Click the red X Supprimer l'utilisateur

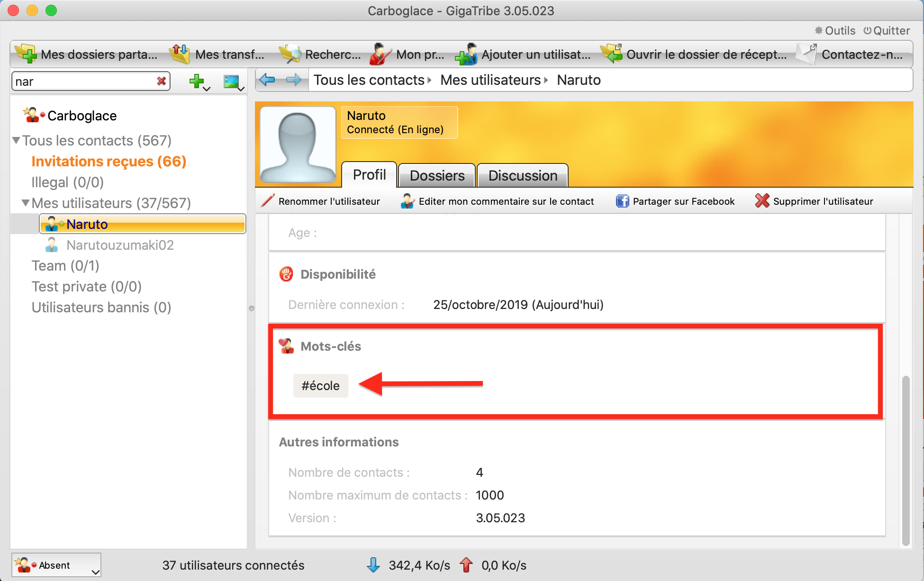pyautogui.click(x=762, y=201)
